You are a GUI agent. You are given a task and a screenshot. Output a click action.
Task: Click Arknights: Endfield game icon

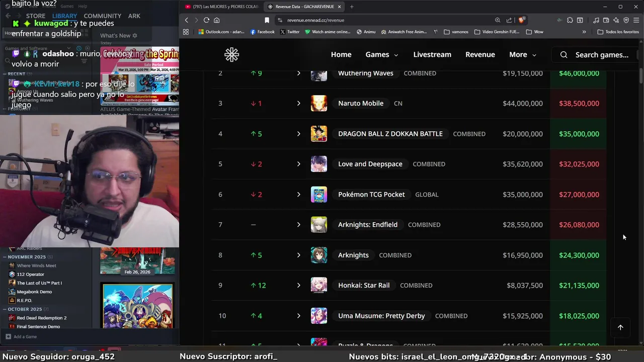pyautogui.click(x=319, y=225)
